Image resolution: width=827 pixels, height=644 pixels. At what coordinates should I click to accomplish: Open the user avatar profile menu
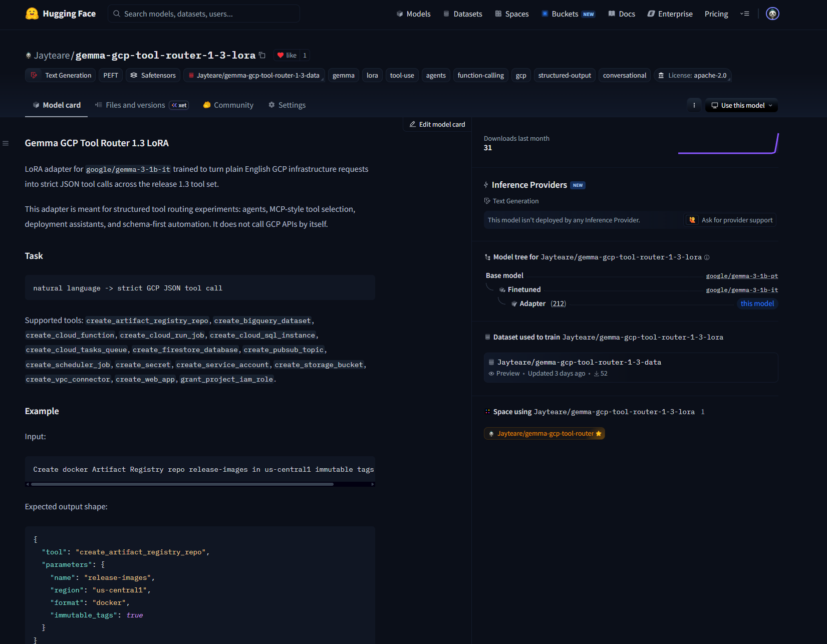click(772, 14)
